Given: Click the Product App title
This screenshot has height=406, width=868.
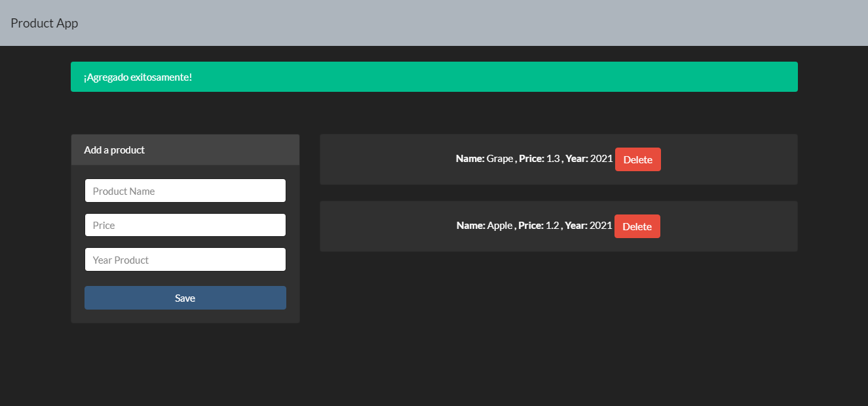Looking at the screenshot, I should [x=44, y=22].
